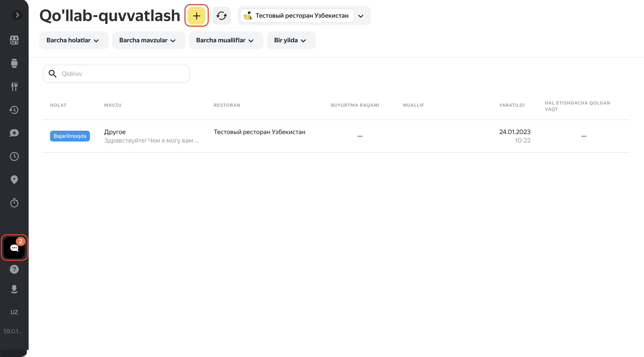Image resolution: width=644 pixels, height=357 pixels.
Task: Click the search magnifier icon
Action: (53, 74)
